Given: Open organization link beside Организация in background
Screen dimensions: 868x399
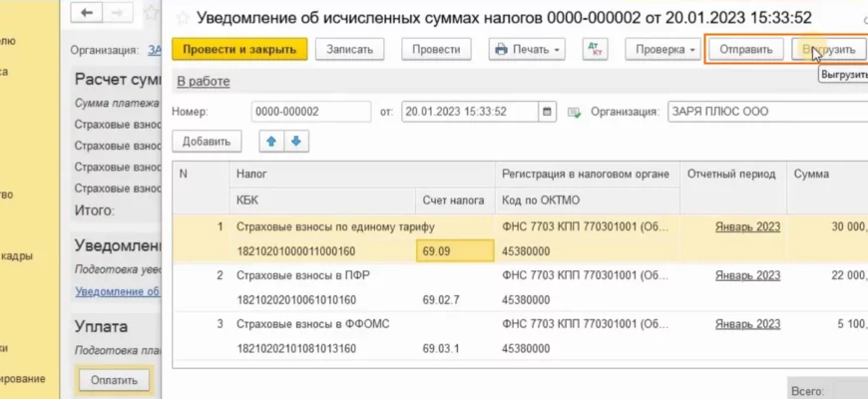Looking at the screenshot, I should click(x=154, y=50).
